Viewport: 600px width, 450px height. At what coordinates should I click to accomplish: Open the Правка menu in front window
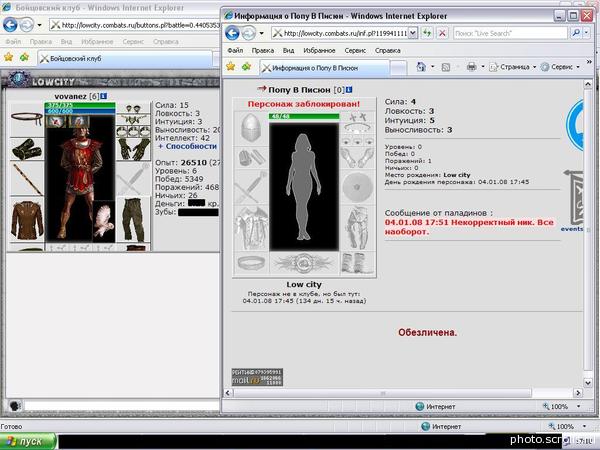click(x=262, y=51)
